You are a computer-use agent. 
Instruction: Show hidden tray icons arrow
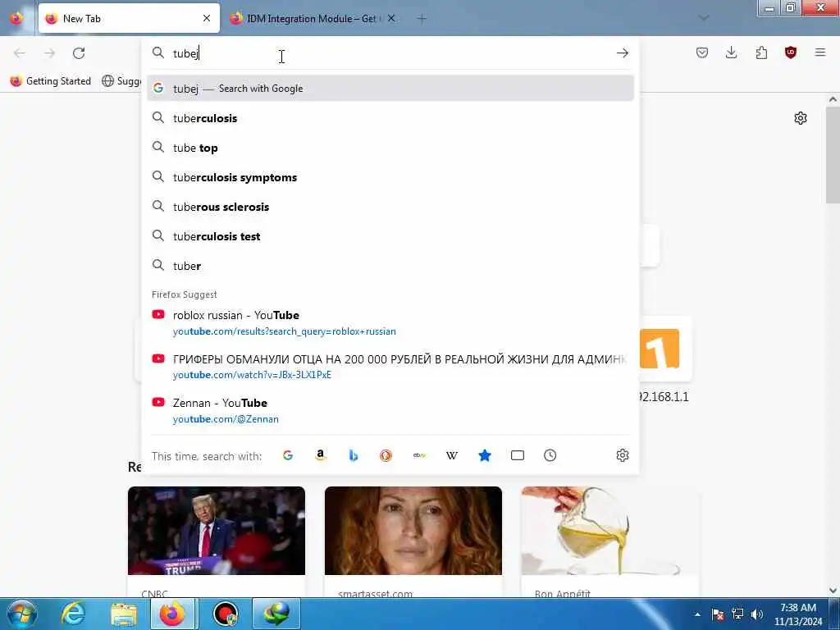(x=697, y=614)
